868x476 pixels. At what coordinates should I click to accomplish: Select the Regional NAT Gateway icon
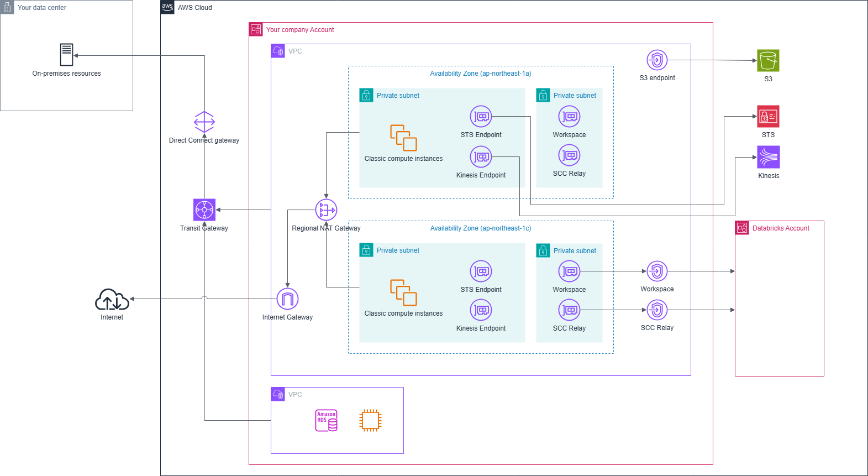tap(326, 210)
